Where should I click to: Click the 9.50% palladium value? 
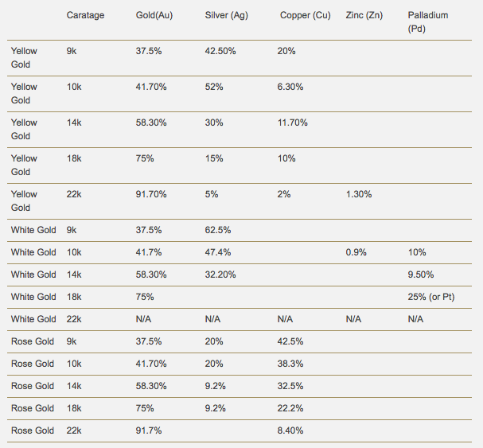[421, 275]
